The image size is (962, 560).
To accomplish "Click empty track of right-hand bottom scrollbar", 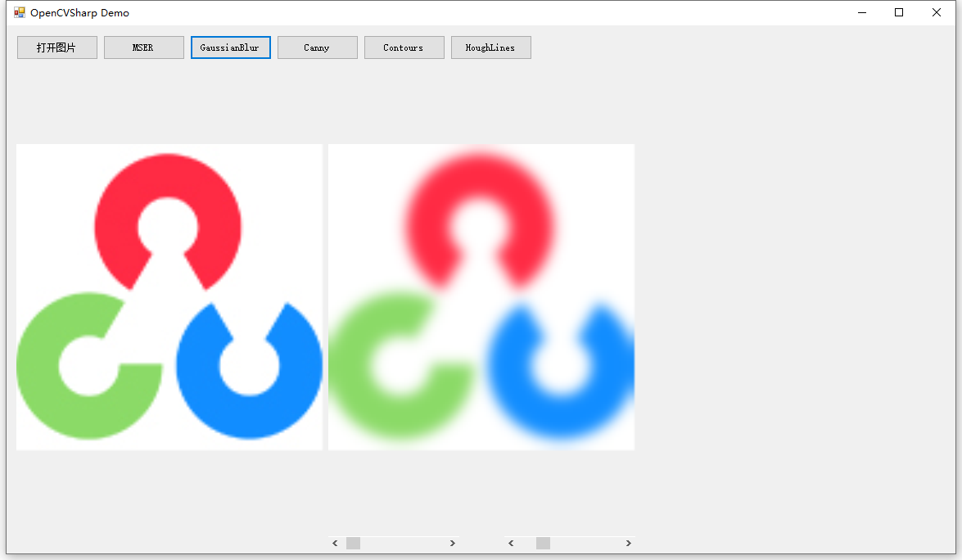I will [586, 543].
